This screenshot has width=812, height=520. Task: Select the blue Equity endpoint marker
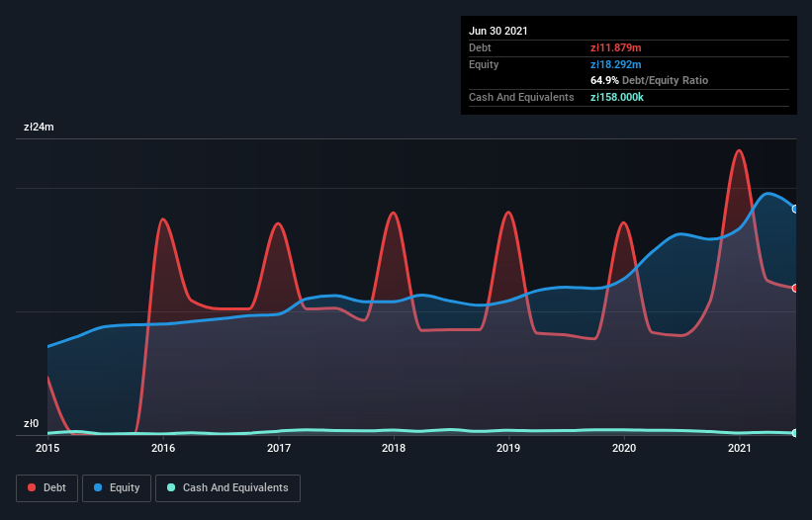(795, 209)
